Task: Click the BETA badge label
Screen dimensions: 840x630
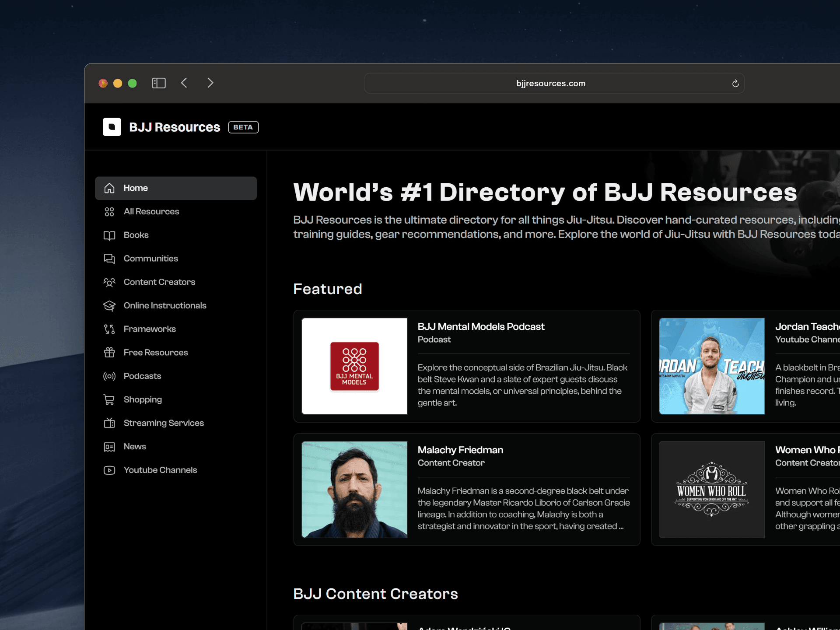Action: 243,127
